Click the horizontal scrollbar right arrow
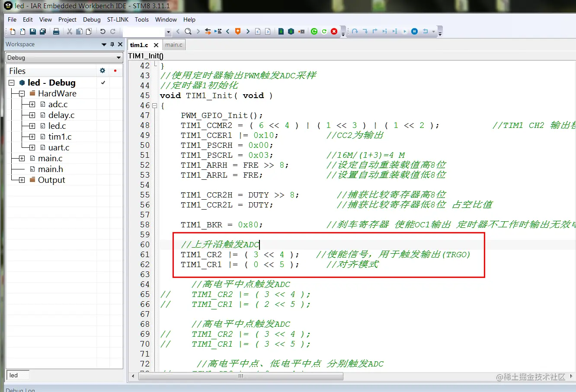Image resolution: width=576 pixels, height=392 pixels. pyautogui.click(x=571, y=376)
